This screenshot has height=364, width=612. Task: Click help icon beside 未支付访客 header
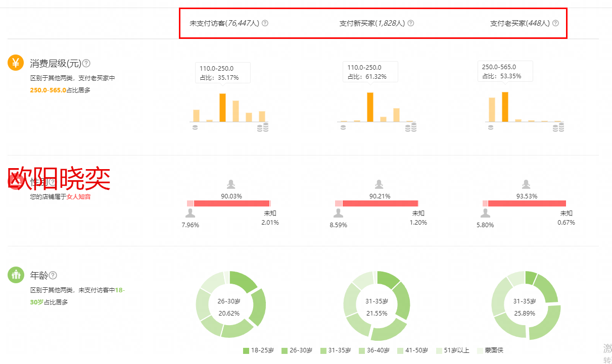[x=265, y=23]
